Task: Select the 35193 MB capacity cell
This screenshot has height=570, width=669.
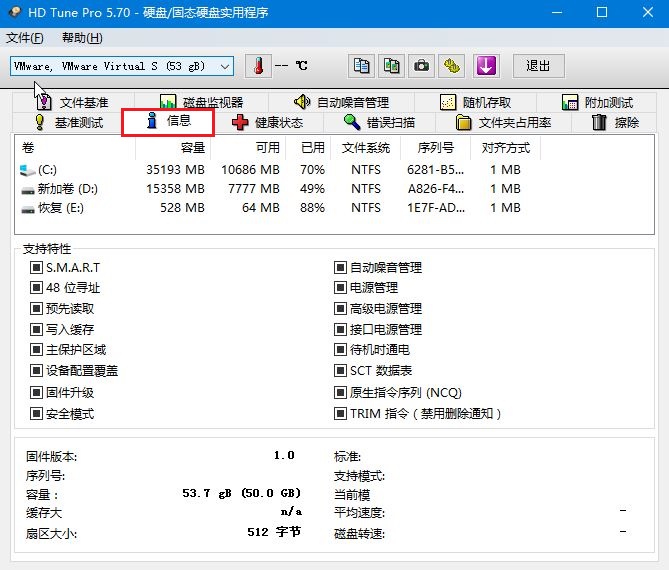Action: [175, 170]
